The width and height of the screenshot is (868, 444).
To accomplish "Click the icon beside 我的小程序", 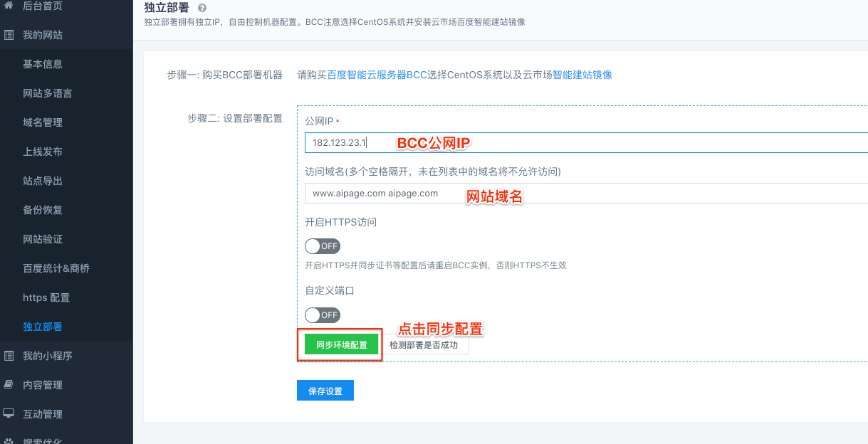I will 9,356.
